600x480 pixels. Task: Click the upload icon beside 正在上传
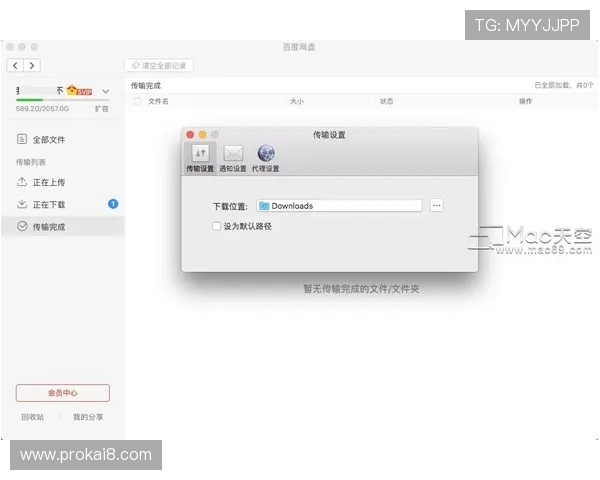[22, 181]
